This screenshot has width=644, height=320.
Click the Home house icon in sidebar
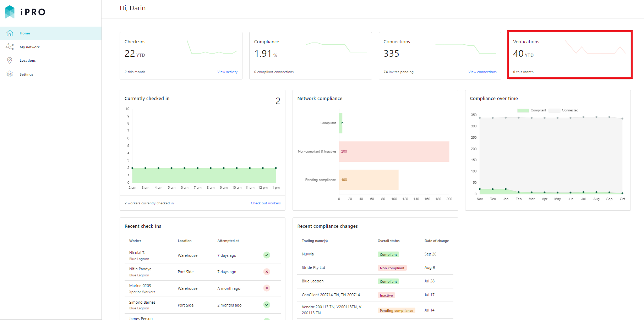[x=10, y=33]
